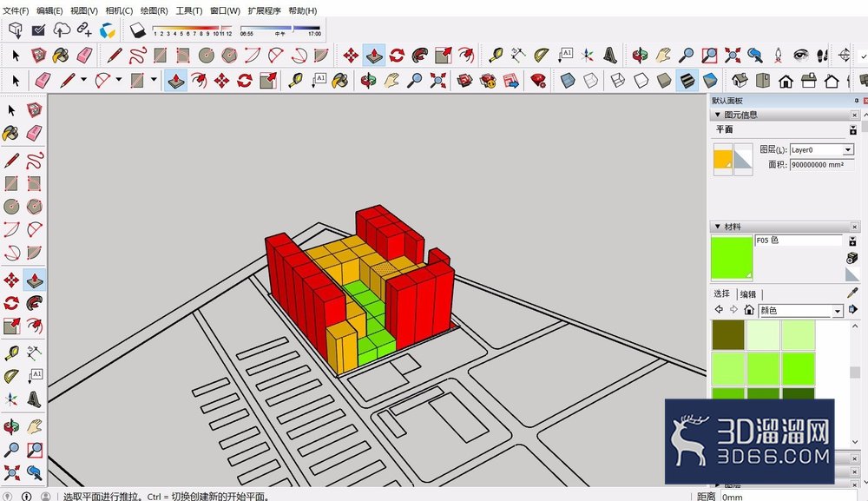Screen dimensions: 868x501
Task: Open the 扩展程序 menu
Action: [264, 10]
